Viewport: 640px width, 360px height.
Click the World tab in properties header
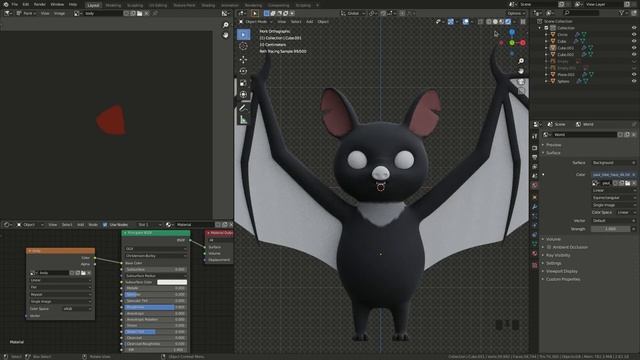584,124
